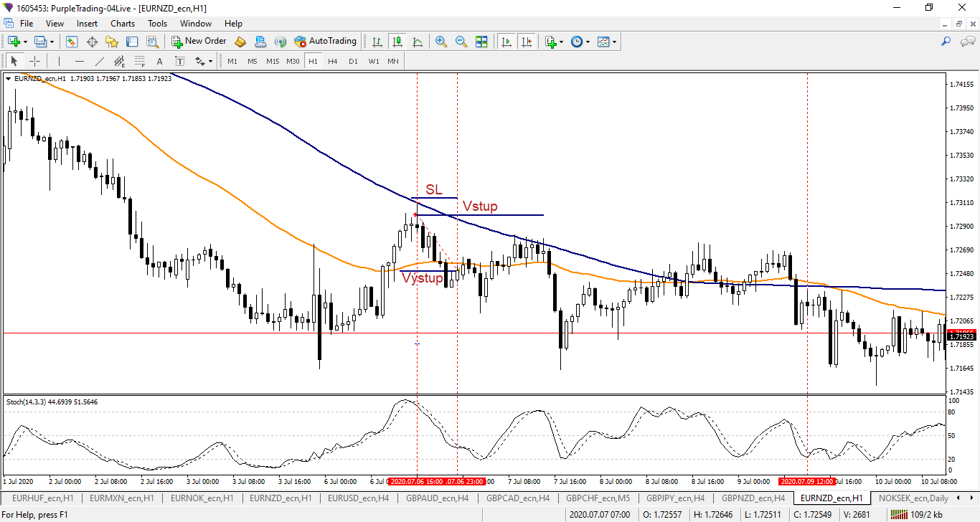Expand the Profiles dropdown arrow
980x522 pixels.
click(52, 42)
